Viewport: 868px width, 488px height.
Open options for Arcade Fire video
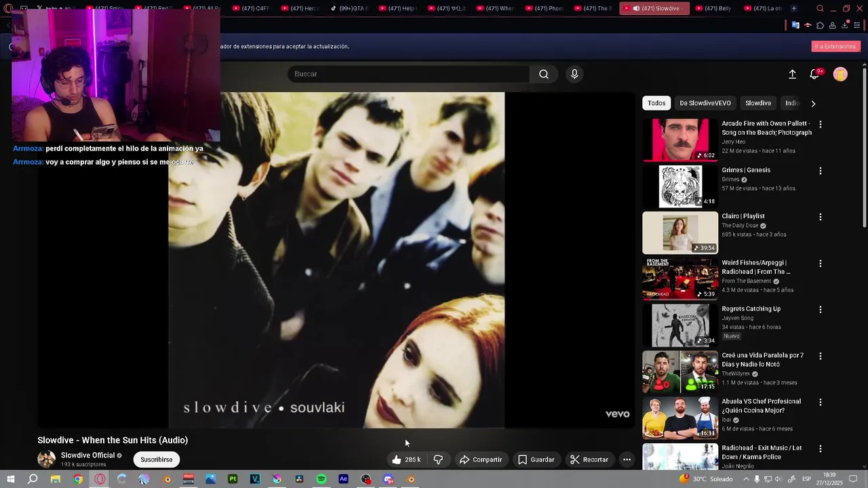tap(820, 125)
